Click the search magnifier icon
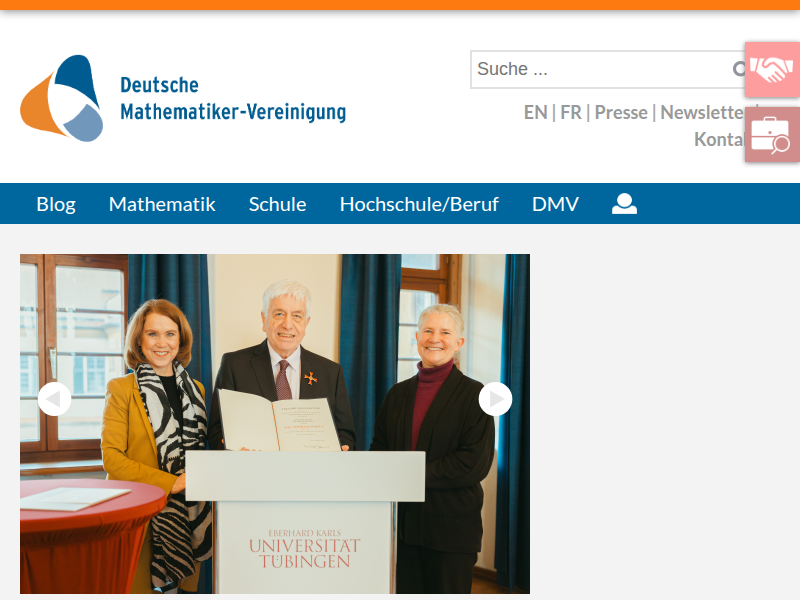This screenshot has width=800, height=600. [x=739, y=69]
